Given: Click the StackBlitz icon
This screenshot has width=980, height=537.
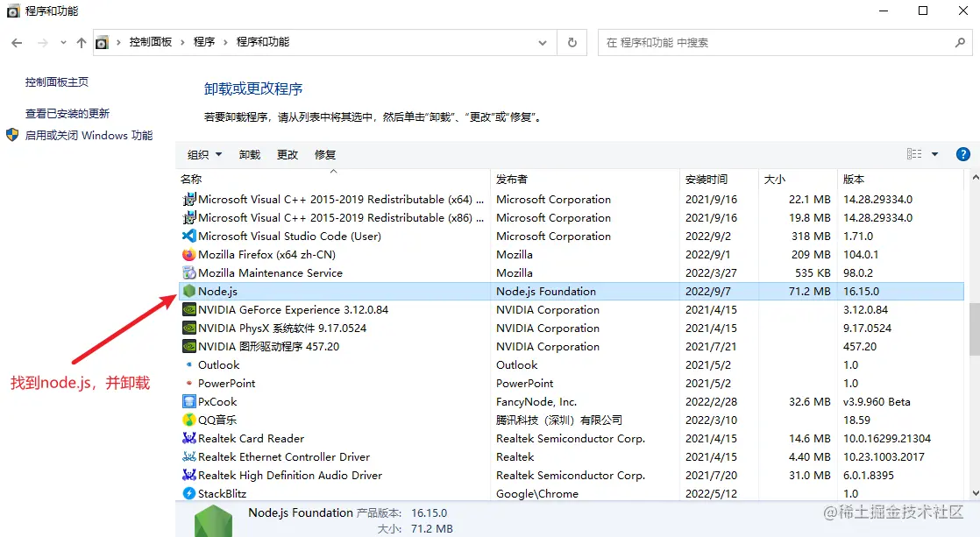Looking at the screenshot, I should pyautogui.click(x=188, y=493).
